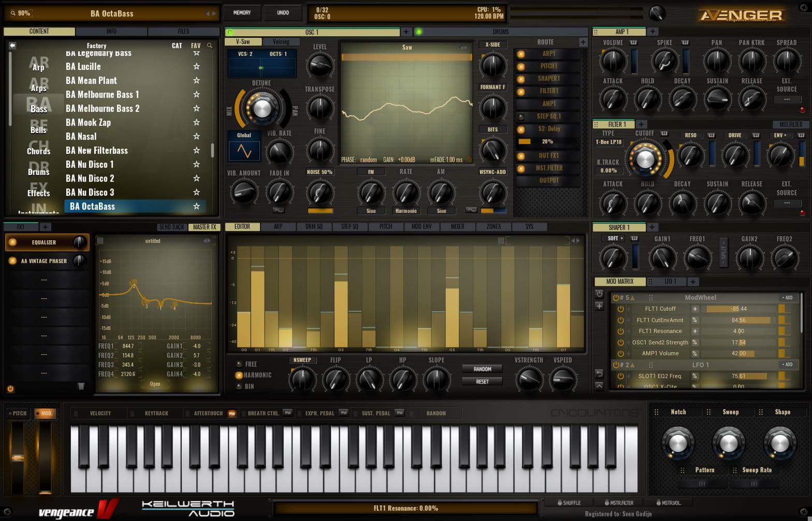Switch to the FILES tab
Image resolution: width=812 pixels, height=521 pixels.
pyautogui.click(x=183, y=32)
